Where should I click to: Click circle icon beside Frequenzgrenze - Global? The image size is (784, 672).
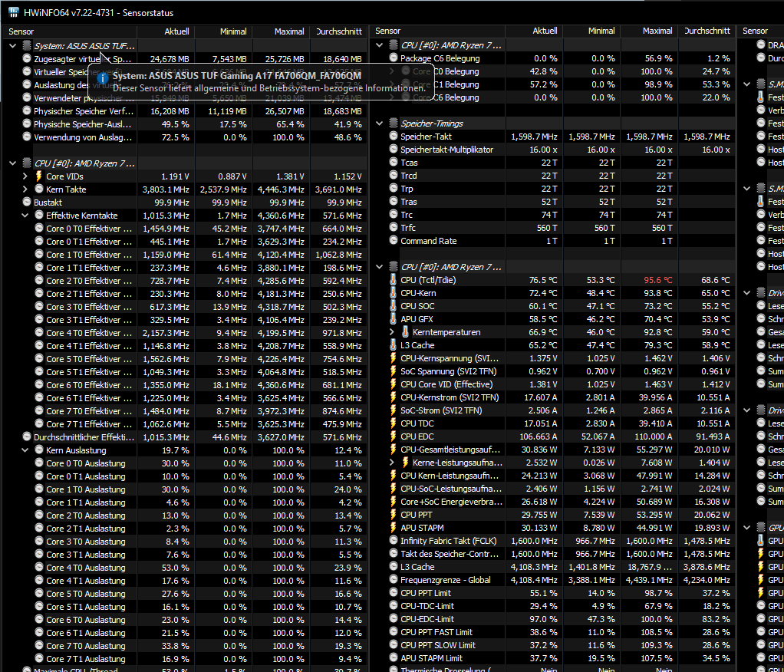click(394, 579)
